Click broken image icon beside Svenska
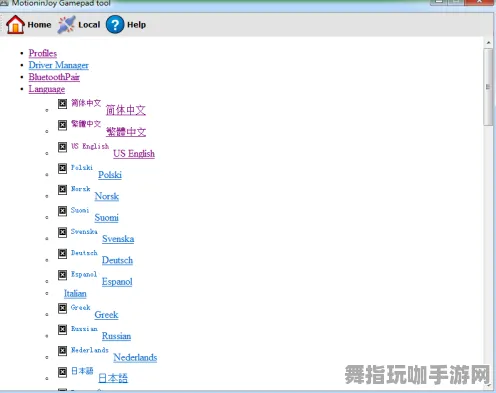 (x=62, y=232)
